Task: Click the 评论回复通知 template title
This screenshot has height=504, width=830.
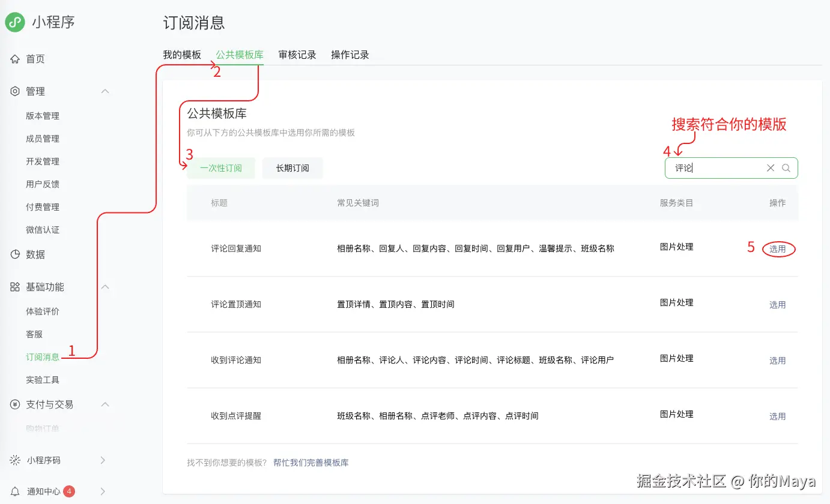Action: (236, 248)
